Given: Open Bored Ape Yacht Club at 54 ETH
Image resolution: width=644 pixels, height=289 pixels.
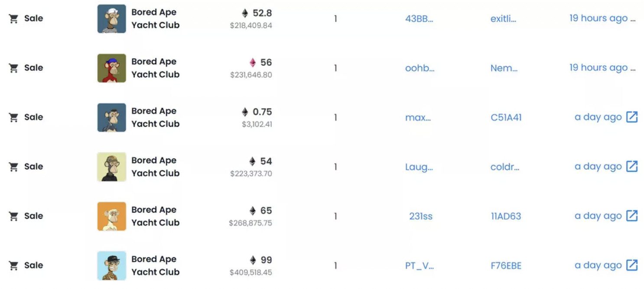Looking at the screenshot, I should click(155, 167).
